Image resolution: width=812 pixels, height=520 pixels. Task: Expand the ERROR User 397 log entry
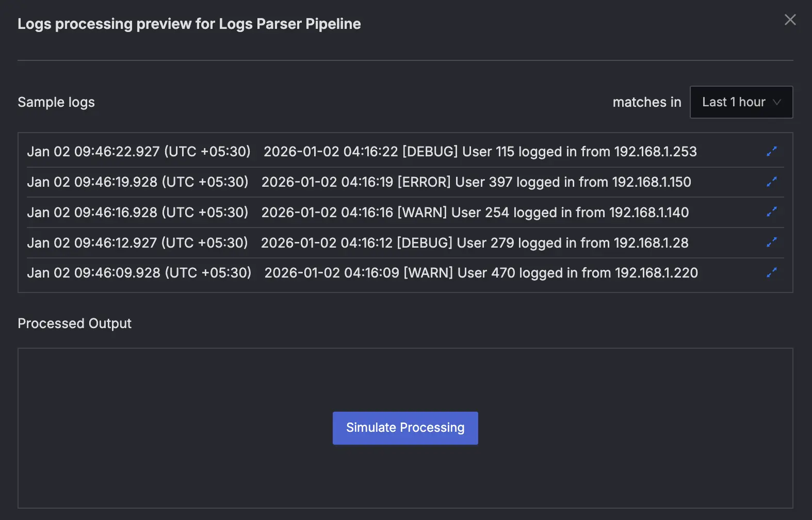(771, 182)
